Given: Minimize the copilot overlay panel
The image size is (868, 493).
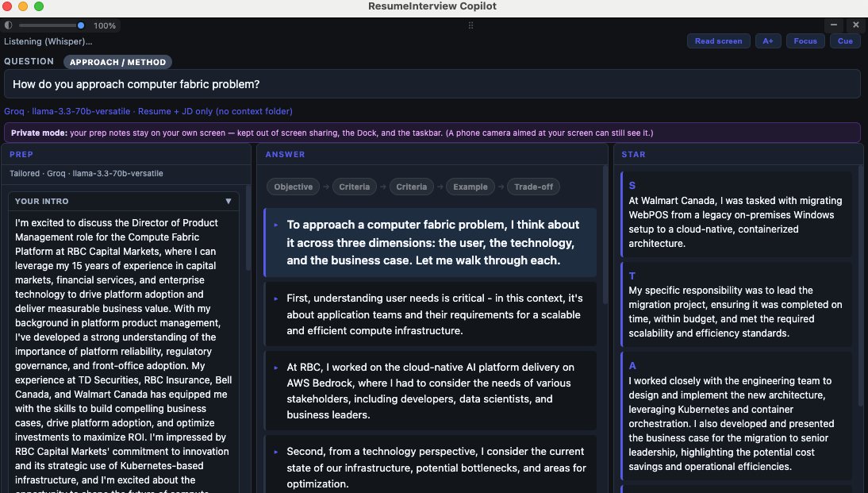Looking at the screenshot, I should point(834,25).
